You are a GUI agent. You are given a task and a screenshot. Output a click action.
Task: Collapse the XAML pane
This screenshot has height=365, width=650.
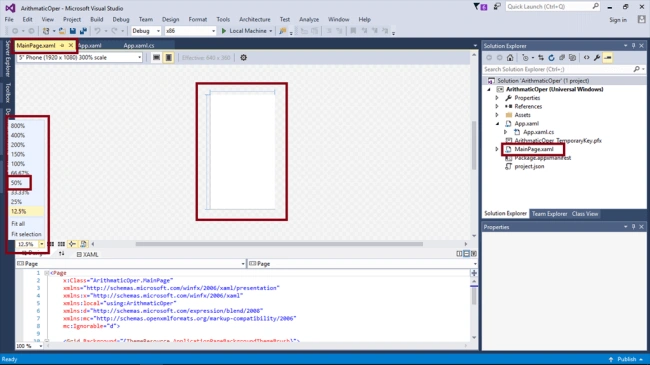click(473, 253)
